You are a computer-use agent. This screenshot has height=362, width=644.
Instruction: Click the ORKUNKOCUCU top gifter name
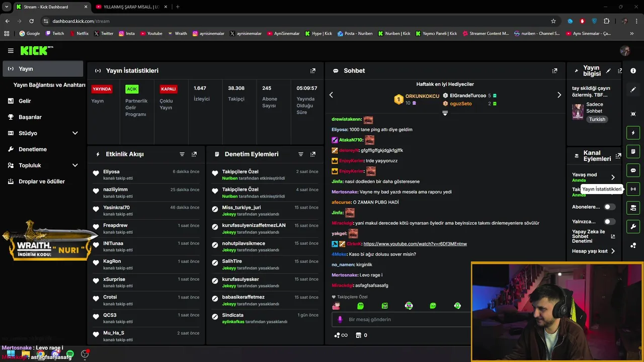pyautogui.click(x=422, y=96)
